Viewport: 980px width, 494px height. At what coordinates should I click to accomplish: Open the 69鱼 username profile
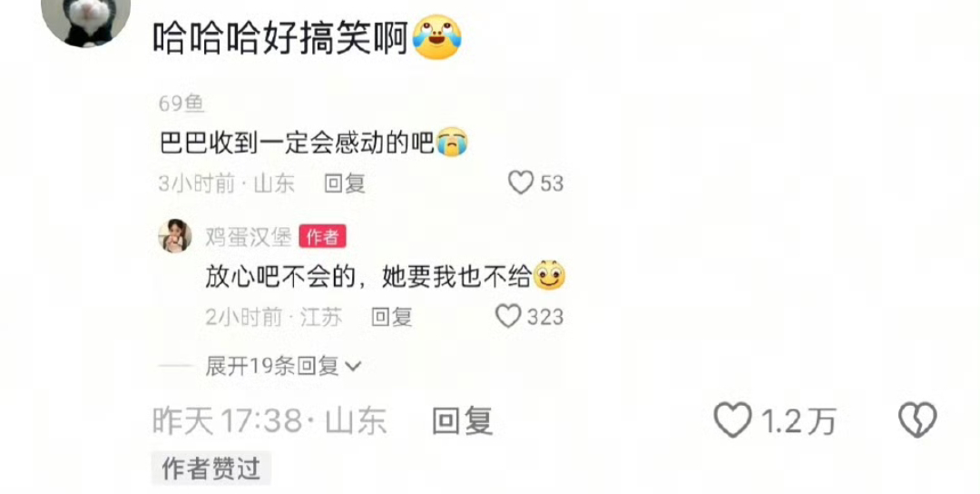click(181, 104)
